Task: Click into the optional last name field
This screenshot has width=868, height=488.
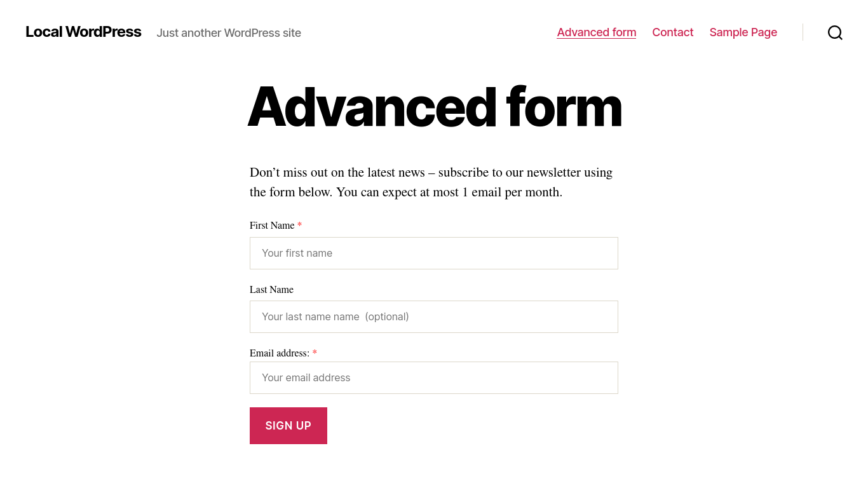Action: pyautogui.click(x=433, y=316)
